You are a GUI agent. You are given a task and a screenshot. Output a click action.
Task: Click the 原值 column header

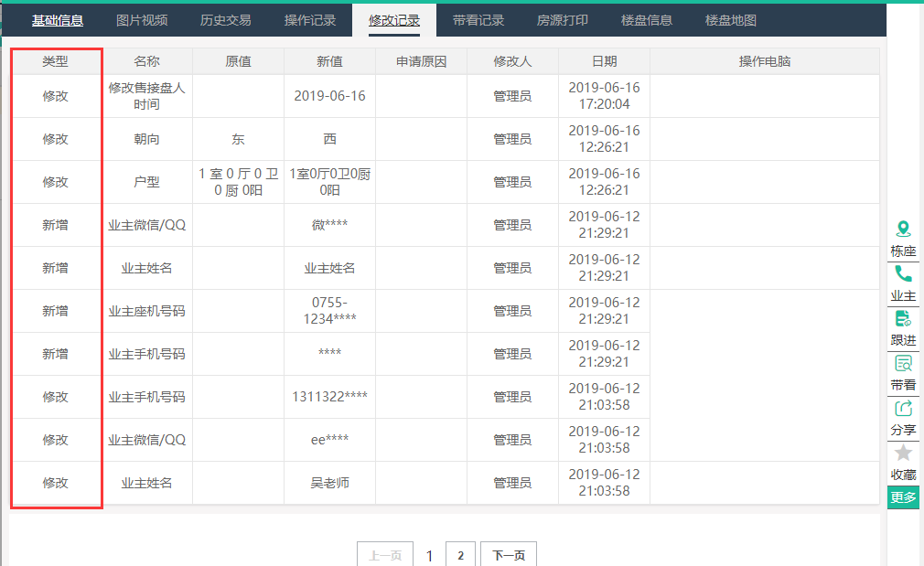pyautogui.click(x=238, y=61)
